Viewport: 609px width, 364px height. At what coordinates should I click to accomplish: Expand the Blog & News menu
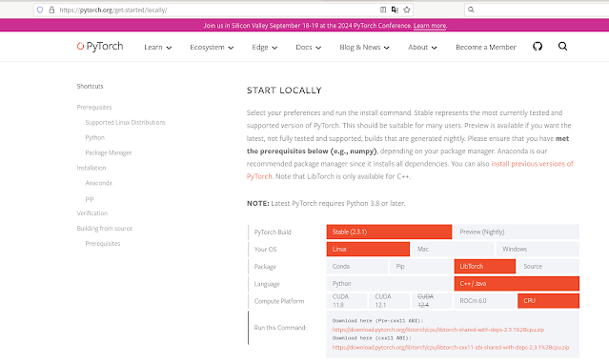tap(364, 47)
